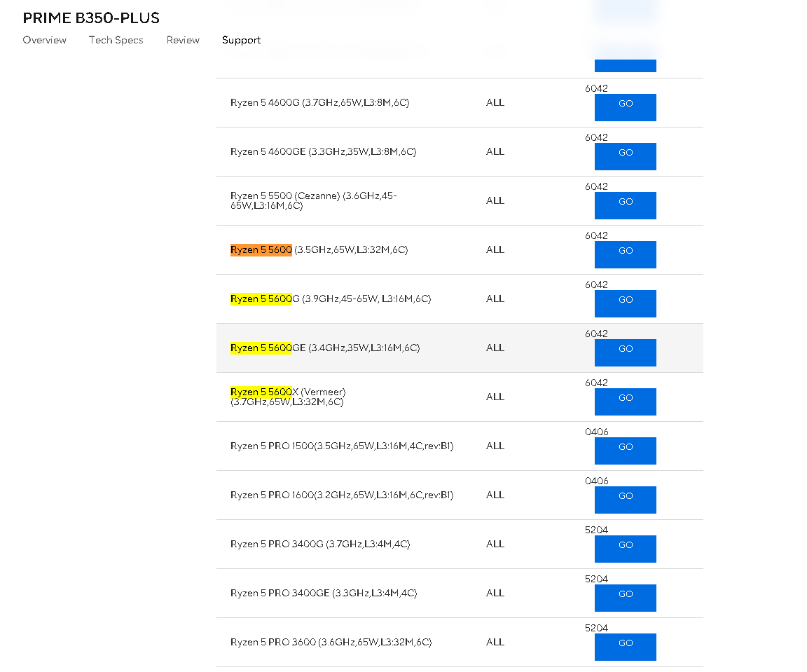Switch to the Tech Specs tab
807x672 pixels.
(x=116, y=40)
